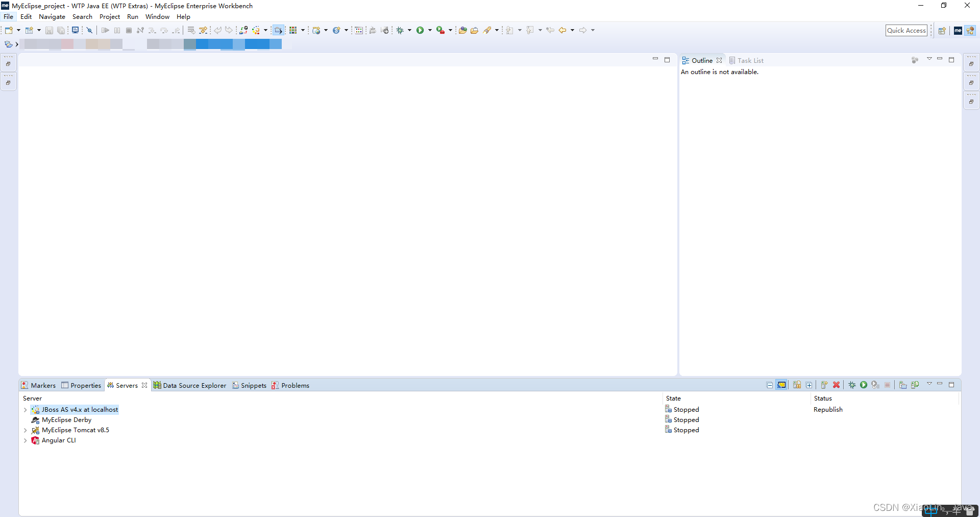The height and width of the screenshot is (517, 980).
Task: Minimize the editor area
Action: [655, 59]
